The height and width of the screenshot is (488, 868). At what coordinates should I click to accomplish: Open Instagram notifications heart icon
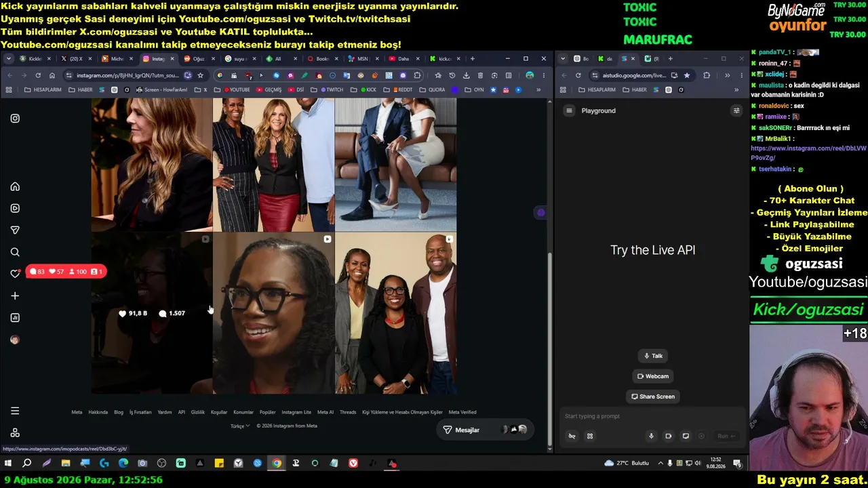15,274
